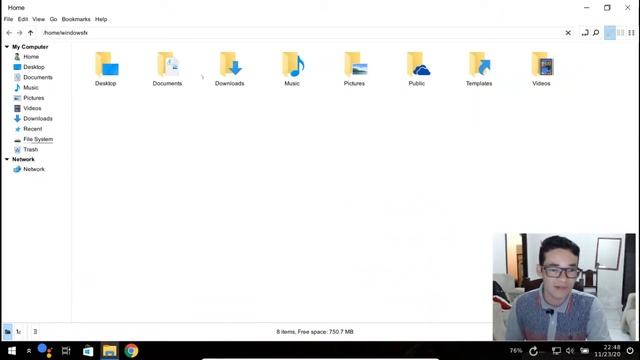Screen dimensions: 640x360
Task: Open the Desktop folder icon in main pane
Action: [106, 64]
